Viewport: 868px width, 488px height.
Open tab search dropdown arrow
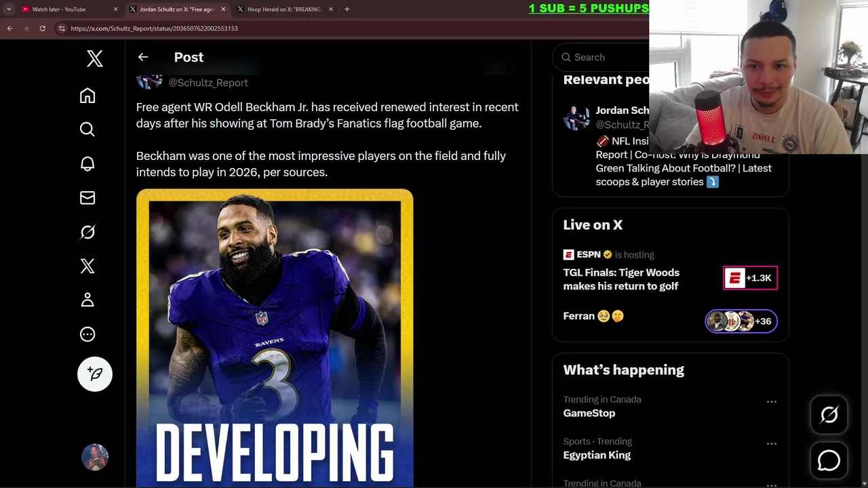9,9
